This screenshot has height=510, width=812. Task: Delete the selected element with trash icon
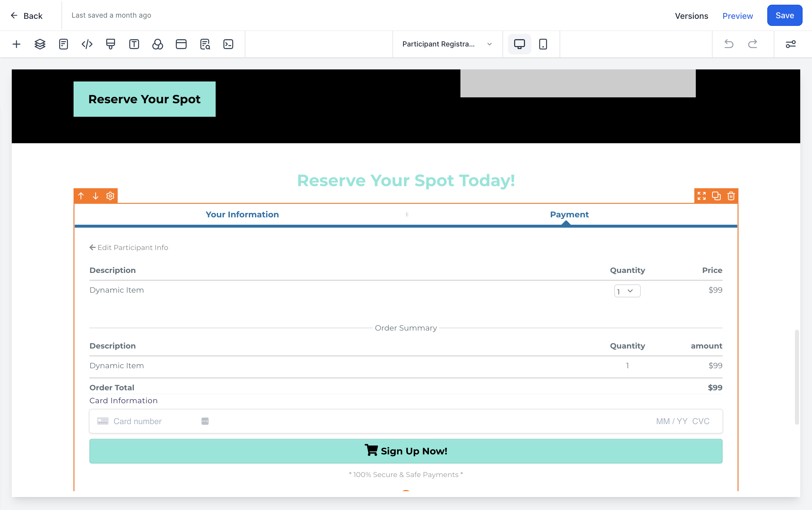(731, 196)
